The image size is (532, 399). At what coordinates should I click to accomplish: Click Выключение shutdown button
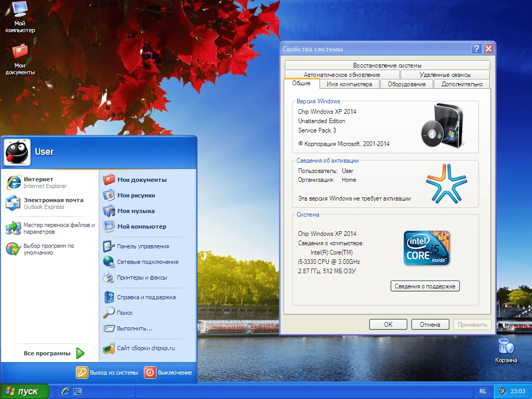click(168, 372)
